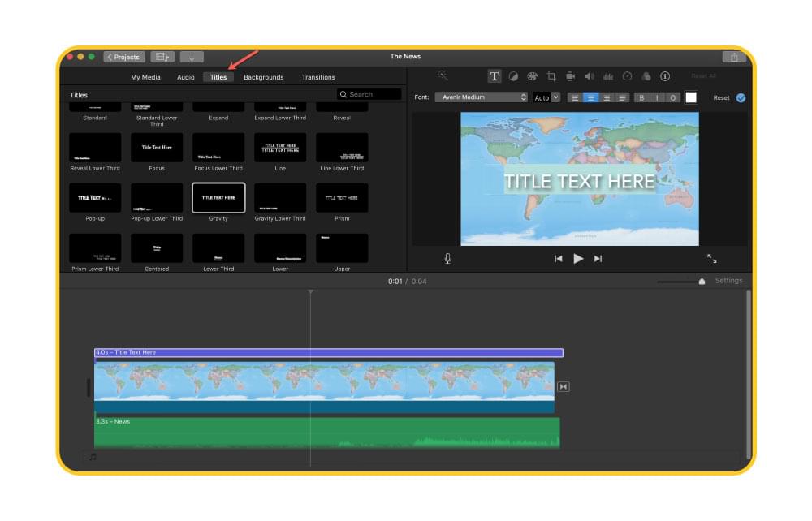Skip to next clip
Image resolution: width=812 pixels, height=521 pixels.
click(x=598, y=258)
